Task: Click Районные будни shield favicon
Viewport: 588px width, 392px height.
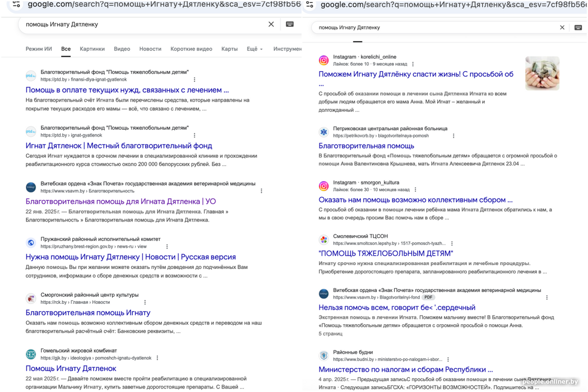Action: (x=323, y=355)
